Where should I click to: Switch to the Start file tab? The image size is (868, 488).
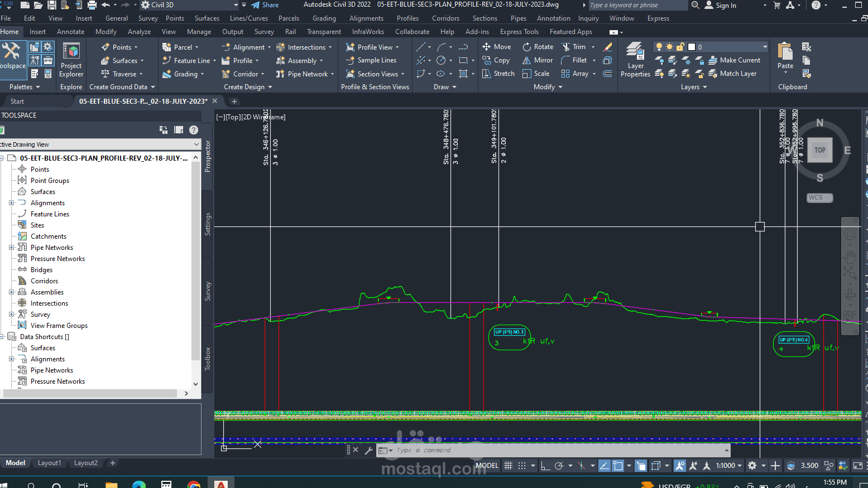click(x=17, y=102)
